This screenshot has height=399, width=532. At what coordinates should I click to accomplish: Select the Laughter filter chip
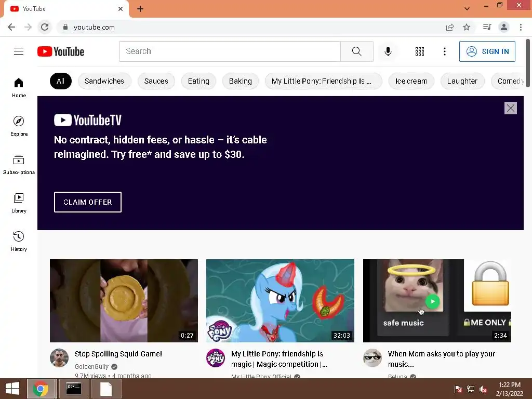tap(462, 81)
